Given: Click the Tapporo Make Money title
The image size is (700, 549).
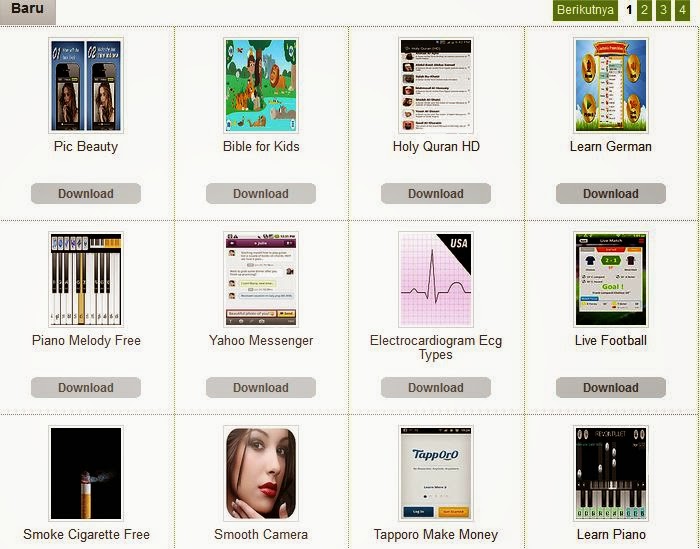Looking at the screenshot, I should (x=436, y=534).
